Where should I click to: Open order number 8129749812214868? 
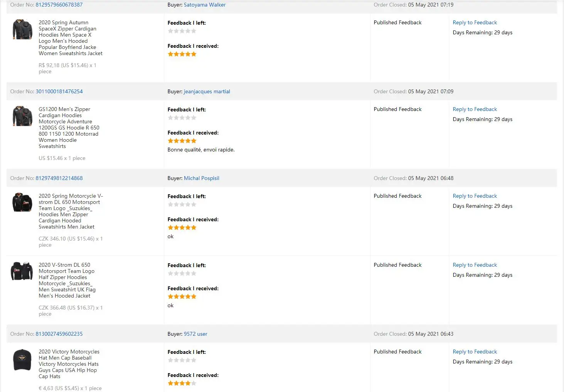coord(59,178)
